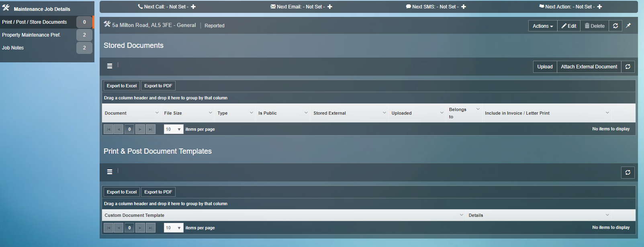Open the Stored Documents hamburger menu
644x247 pixels.
[110, 66]
